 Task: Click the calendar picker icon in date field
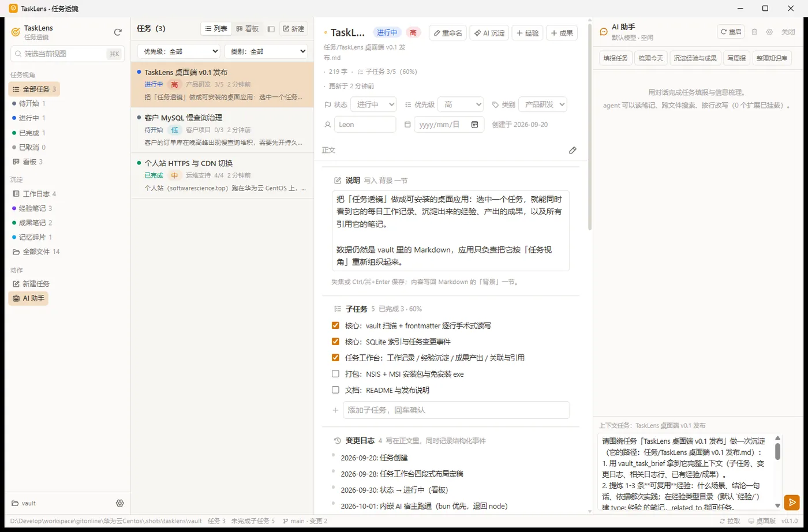coord(474,124)
